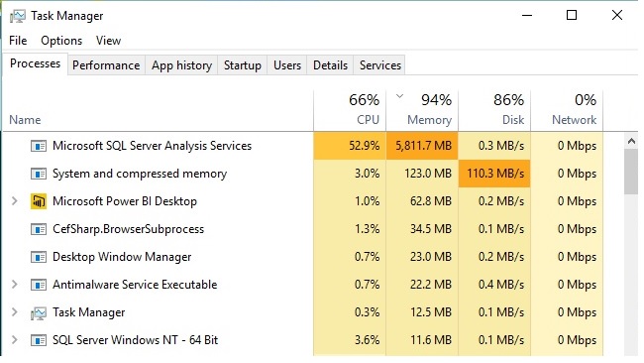Select the System and compressed memory row
The width and height of the screenshot is (644, 363).
(x=303, y=174)
